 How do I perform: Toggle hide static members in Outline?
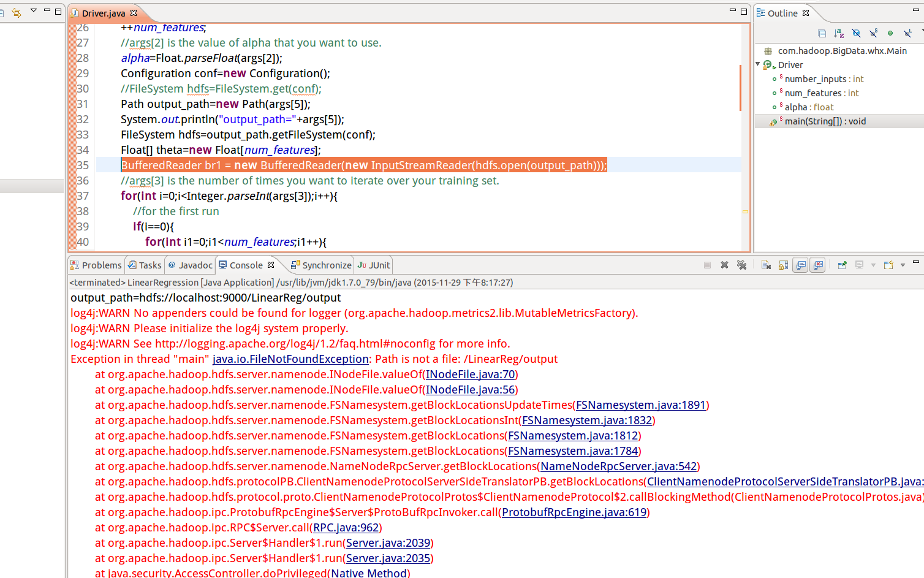tap(874, 33)
